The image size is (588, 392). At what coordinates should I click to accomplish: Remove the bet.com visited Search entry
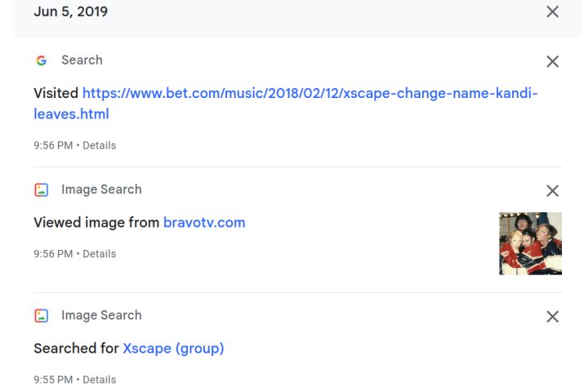tap(552, 61)
